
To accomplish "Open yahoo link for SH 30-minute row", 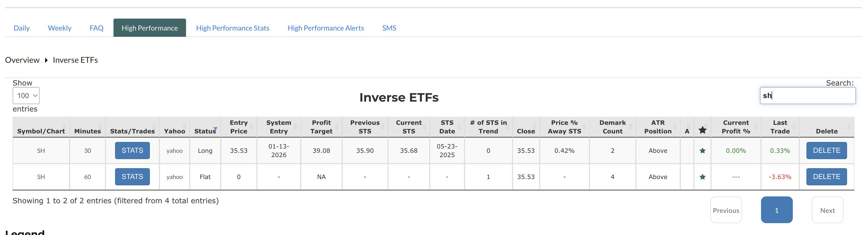I will coord(174,151).
